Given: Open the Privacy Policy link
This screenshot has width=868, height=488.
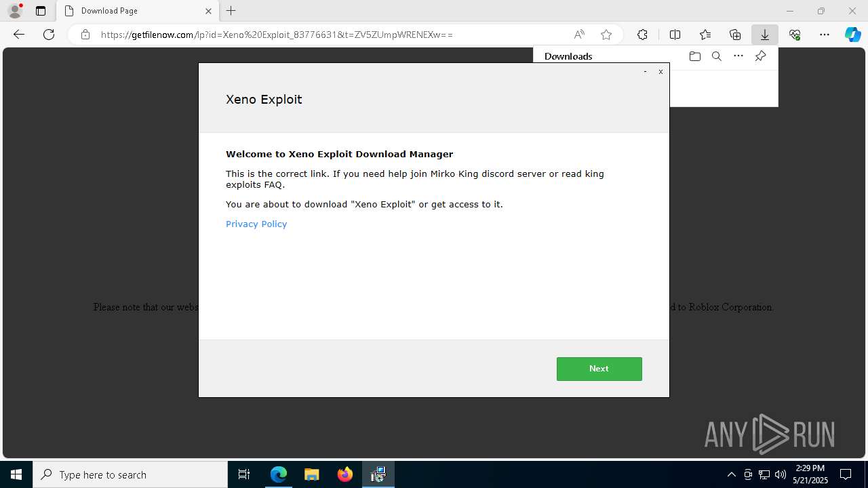Looking at the screenshot, I should click(x=256, y=224).
